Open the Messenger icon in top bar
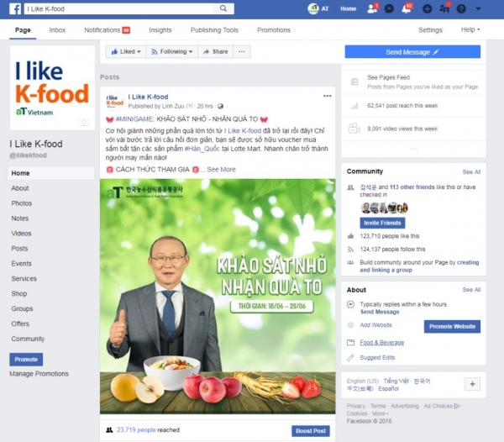The image size is (504, 442). pos(389,8)
